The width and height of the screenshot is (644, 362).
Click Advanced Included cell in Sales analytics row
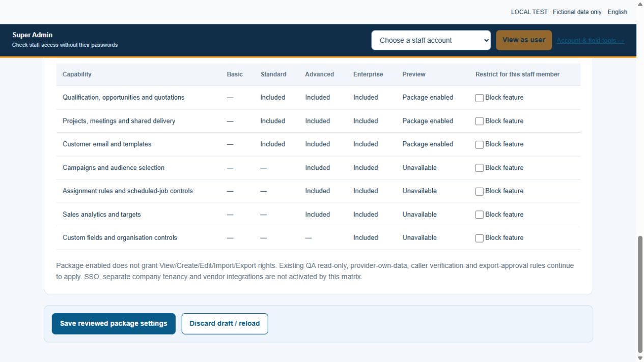coord(318,215)
